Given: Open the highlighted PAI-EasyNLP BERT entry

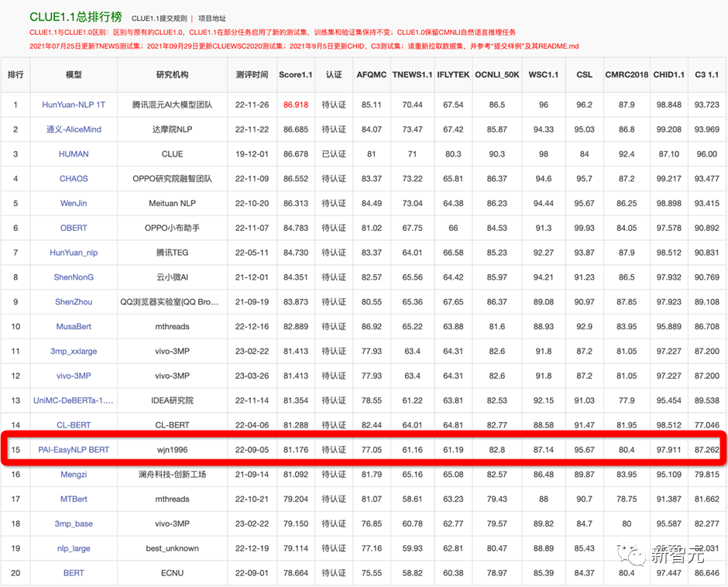Looking at the screenshot, I should (73, 449).
